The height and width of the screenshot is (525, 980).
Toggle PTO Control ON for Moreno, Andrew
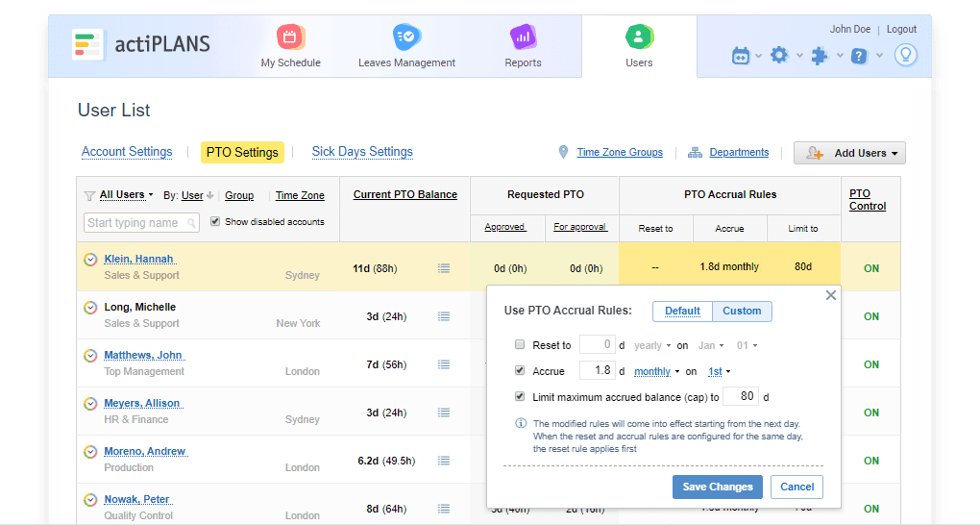871,461
